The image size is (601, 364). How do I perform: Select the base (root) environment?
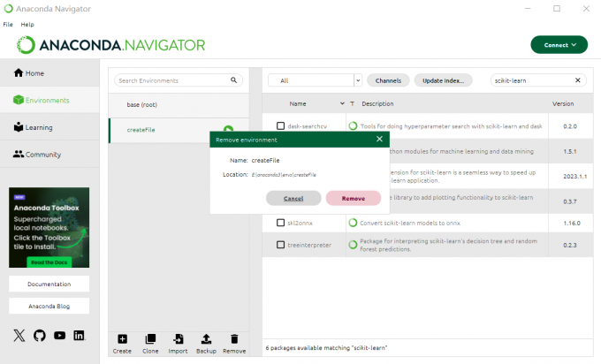pos(179,104)
